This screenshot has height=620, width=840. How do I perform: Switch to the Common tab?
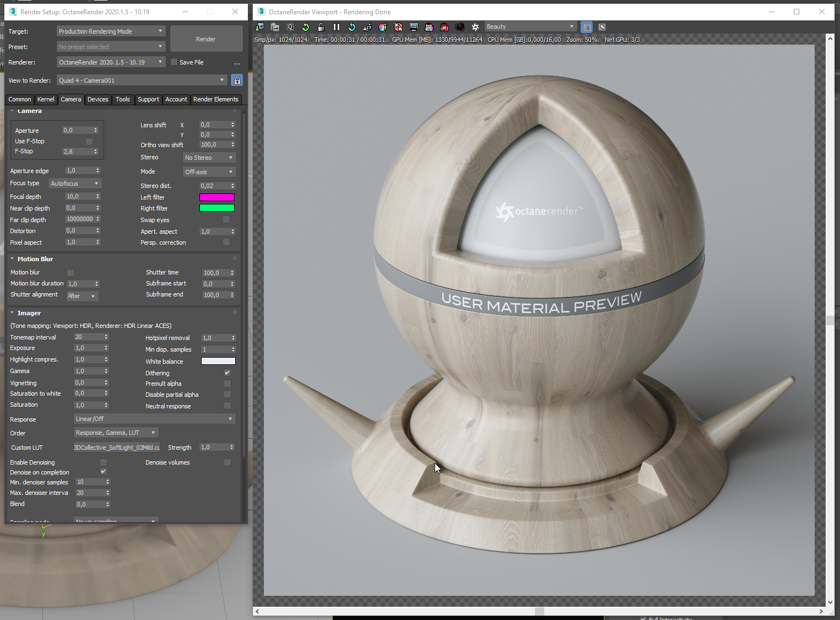[20, 99]
